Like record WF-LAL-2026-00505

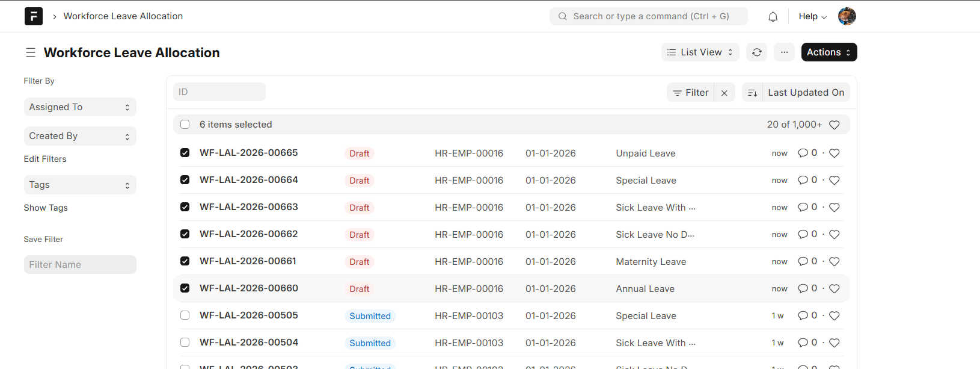pos(835,316)
